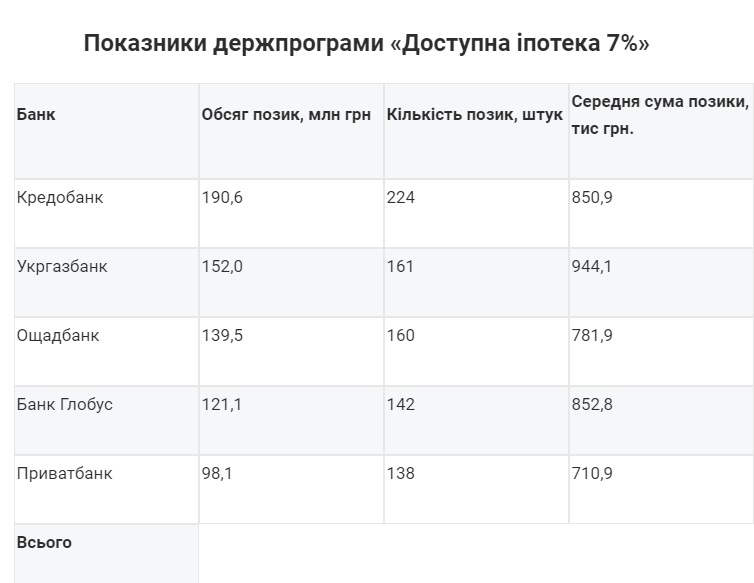Click the 'Кількість позик, штук' header cell

pos(477,131)
